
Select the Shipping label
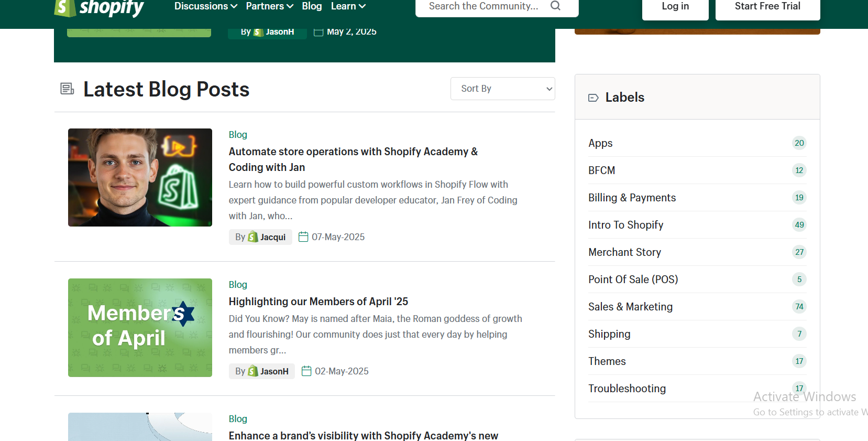pos(609,334)
